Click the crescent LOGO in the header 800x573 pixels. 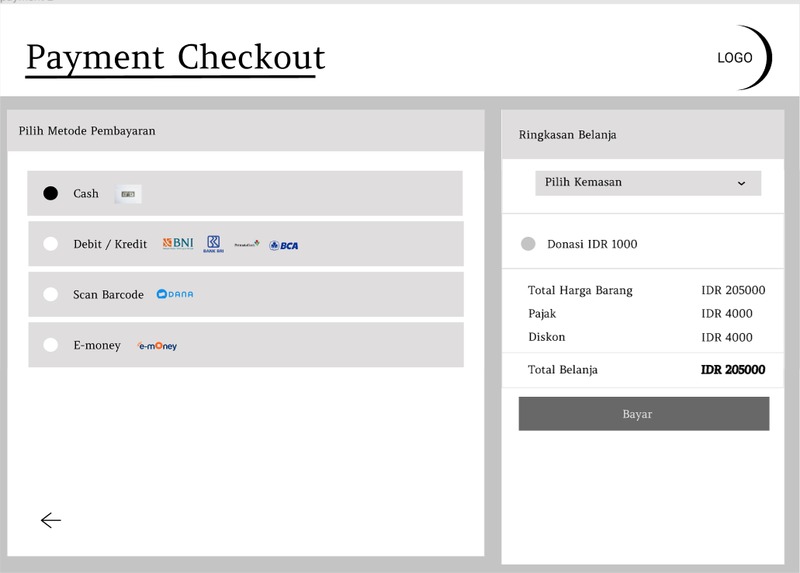(x=744, y=58)
